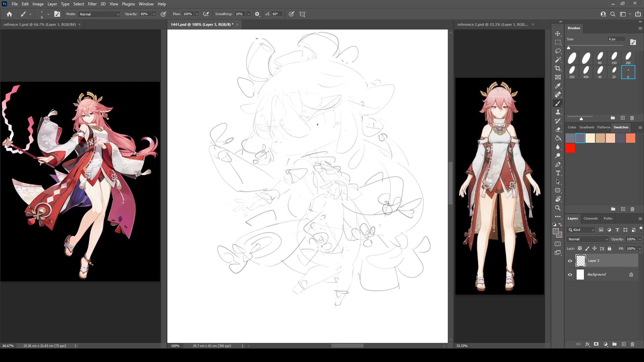Select the Pen tool
The image size is (644, 362).
[x=558, y=165]
